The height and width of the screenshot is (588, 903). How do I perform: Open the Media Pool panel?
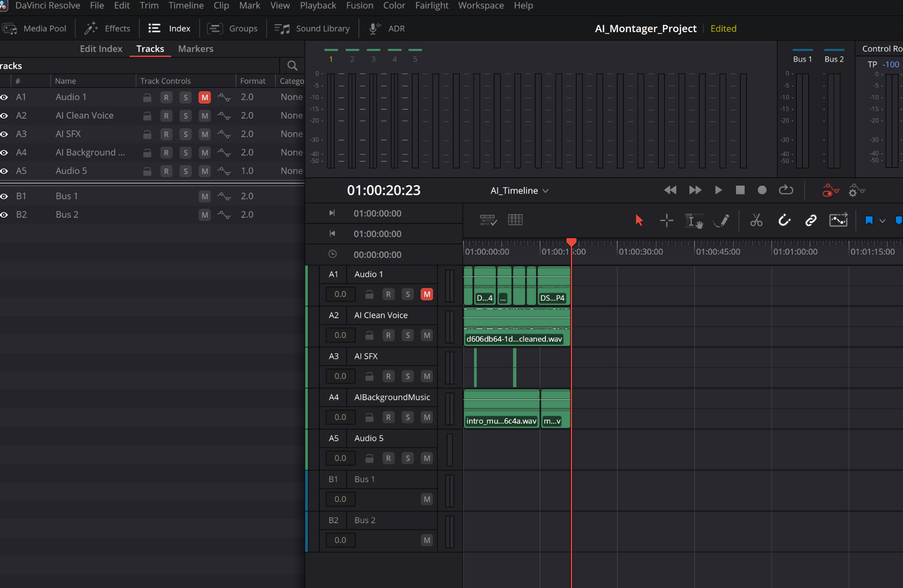click(x=34, y=29)
